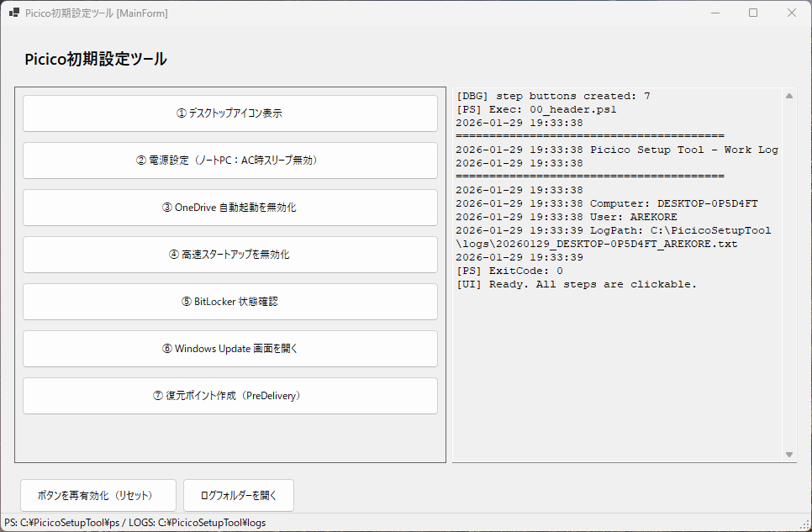Viewport: 812px width, 532px height.
Task: Run step ② 電源設定 for AC sleep disable
Action: (x=229, y=161)
